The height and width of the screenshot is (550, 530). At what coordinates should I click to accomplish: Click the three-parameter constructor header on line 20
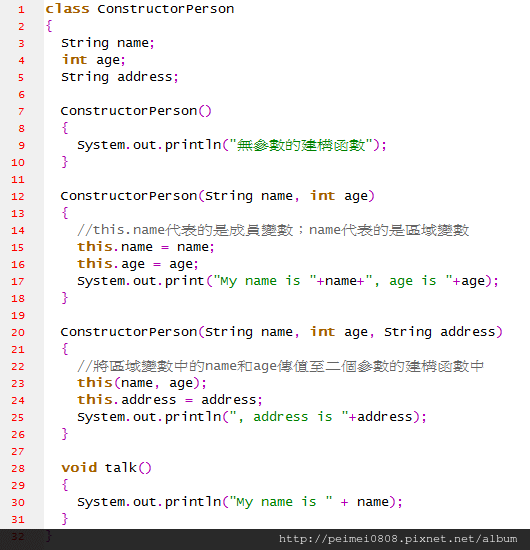coord(281,332)
